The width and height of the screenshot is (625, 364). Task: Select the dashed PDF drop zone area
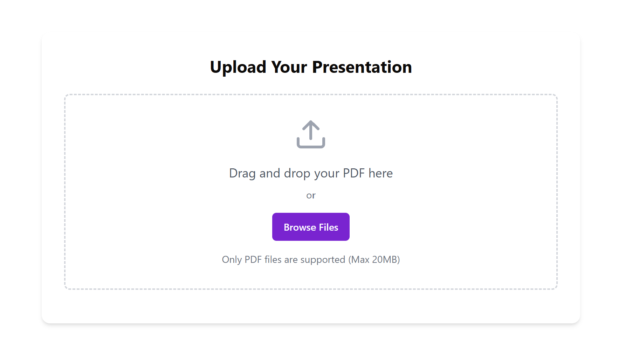tap(311, 192)
